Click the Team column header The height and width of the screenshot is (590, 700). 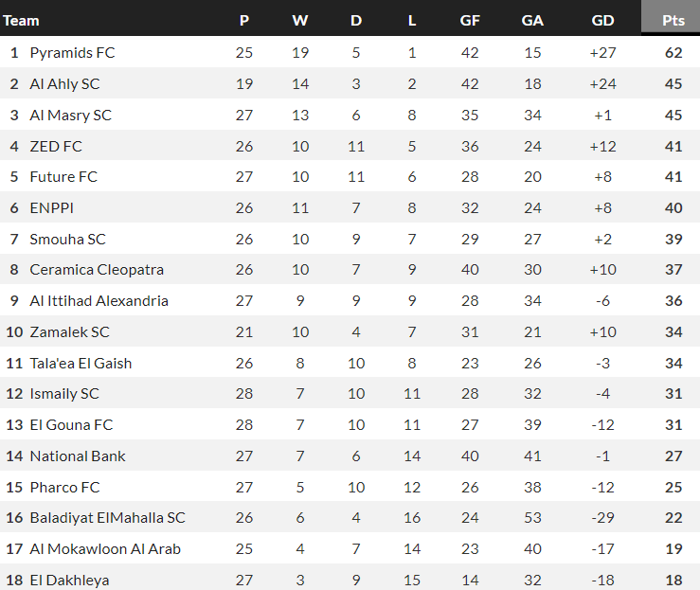[22, 20]
